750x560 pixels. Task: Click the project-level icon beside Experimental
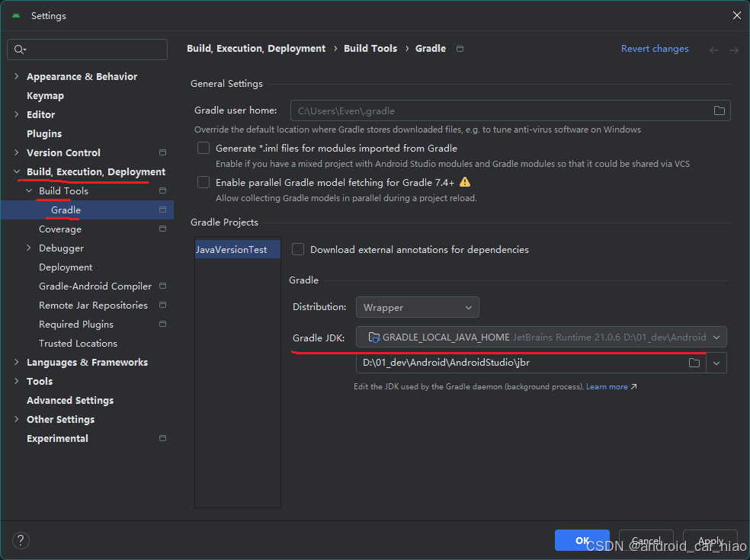coord(162,439)
